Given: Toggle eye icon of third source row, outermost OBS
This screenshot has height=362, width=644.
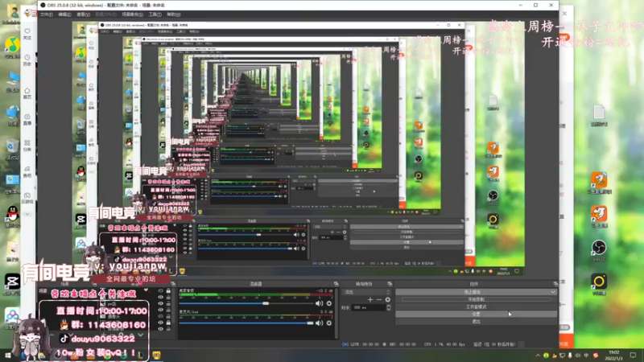Looking at the screenshot, I should tap(160, 304).
